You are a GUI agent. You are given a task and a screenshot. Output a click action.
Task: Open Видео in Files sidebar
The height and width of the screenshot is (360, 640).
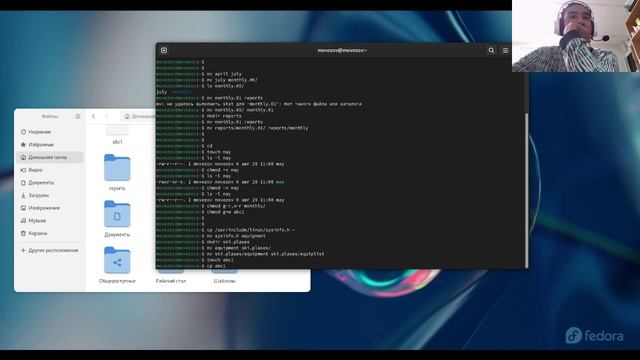(x=50, y=170)
